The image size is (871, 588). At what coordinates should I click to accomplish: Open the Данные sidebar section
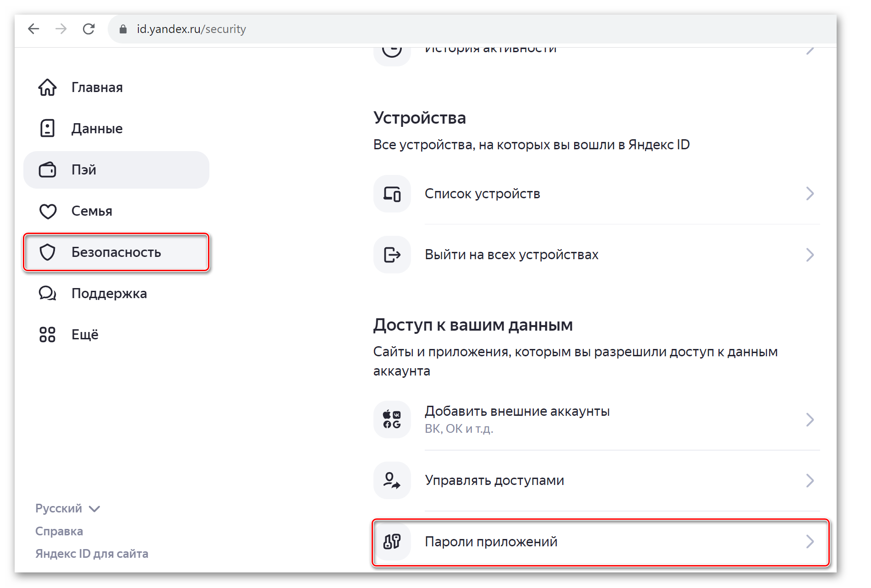coord(116,129)
